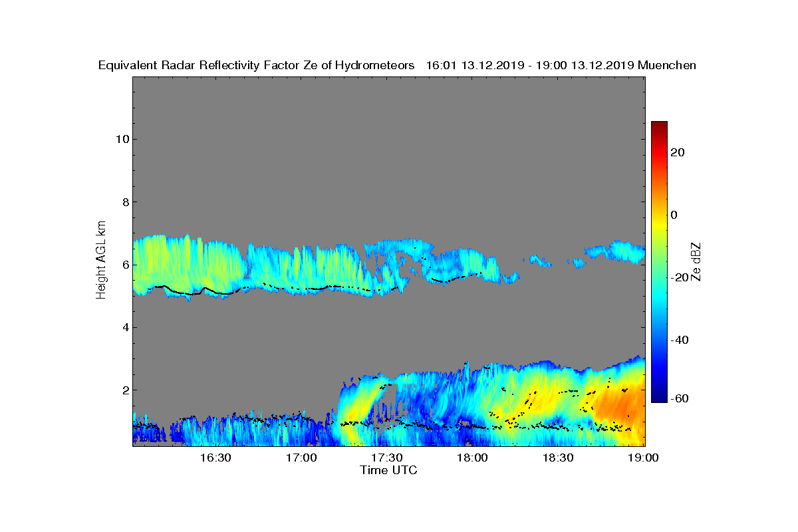The height and width of the screenshot is (532, 798).
Task: Click the '17:30' time tick label
Action: [x=387, y=458]
